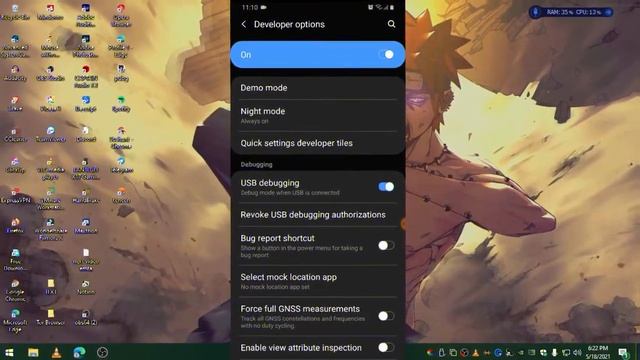
Task: Open the Firefox desktop shortcut
Action: (x=15, y=226)
